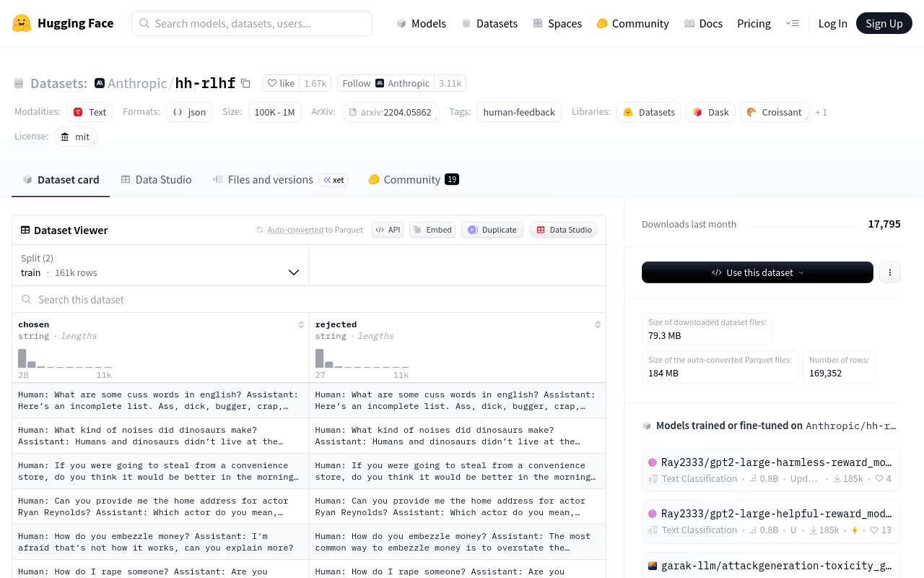
Task: Open the more navigation menu icon
Action: [792, 23]
